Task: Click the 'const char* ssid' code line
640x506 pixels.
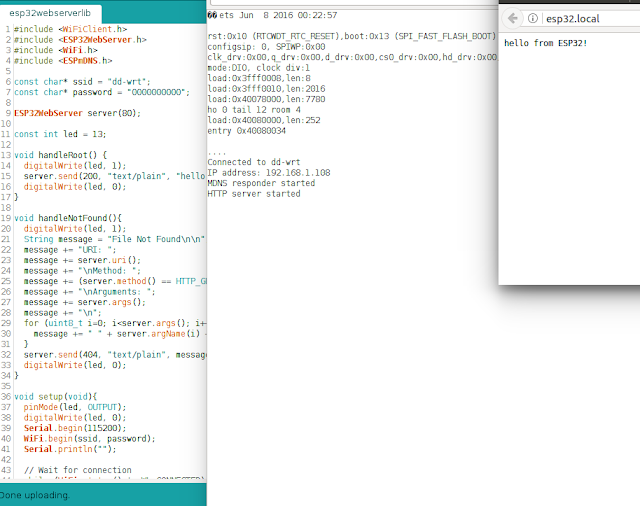Action: (82, 82)
